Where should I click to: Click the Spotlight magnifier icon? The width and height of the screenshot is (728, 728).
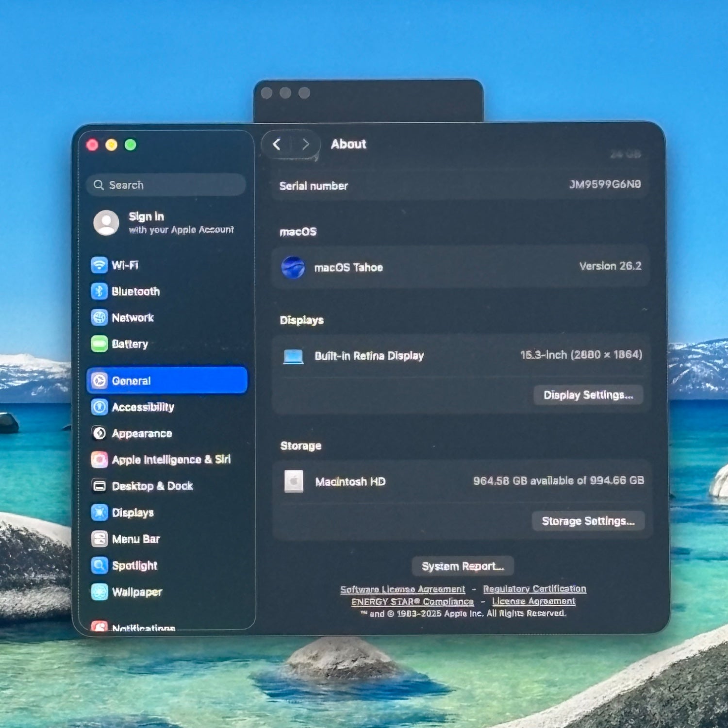click(x=99, y=565)
